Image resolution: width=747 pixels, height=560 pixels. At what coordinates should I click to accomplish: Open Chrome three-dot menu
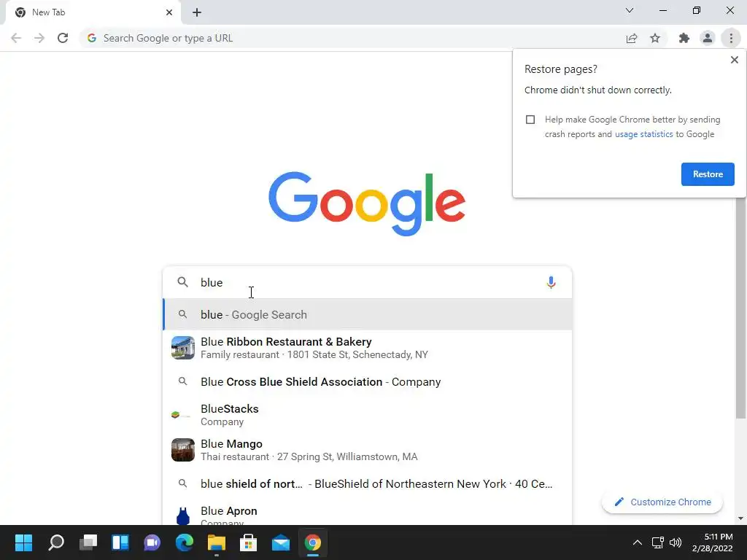731,38
